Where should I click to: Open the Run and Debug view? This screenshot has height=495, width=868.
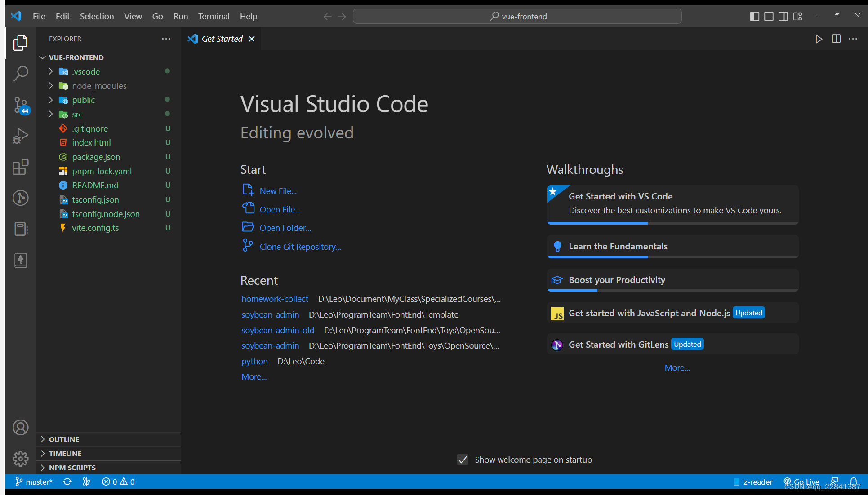point(20,136)
